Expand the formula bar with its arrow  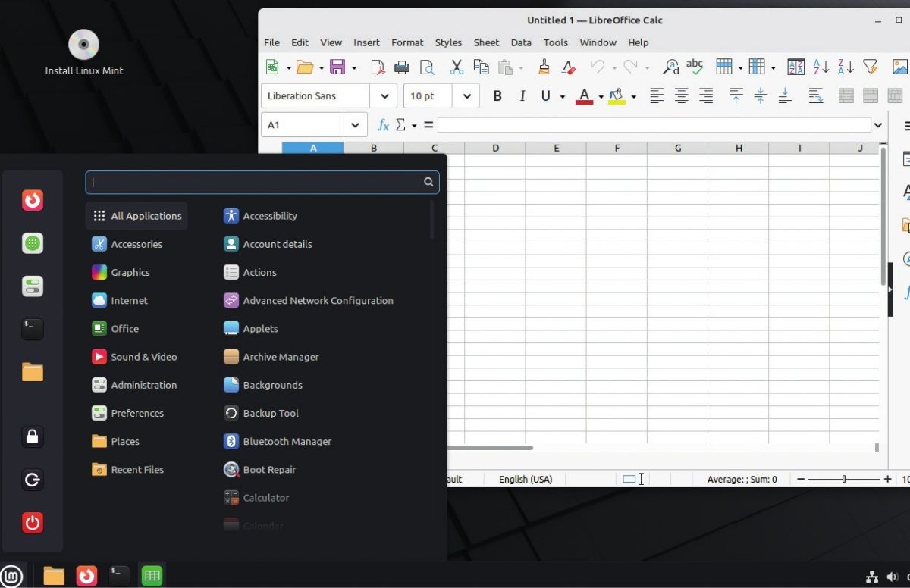tap(878, 125)
